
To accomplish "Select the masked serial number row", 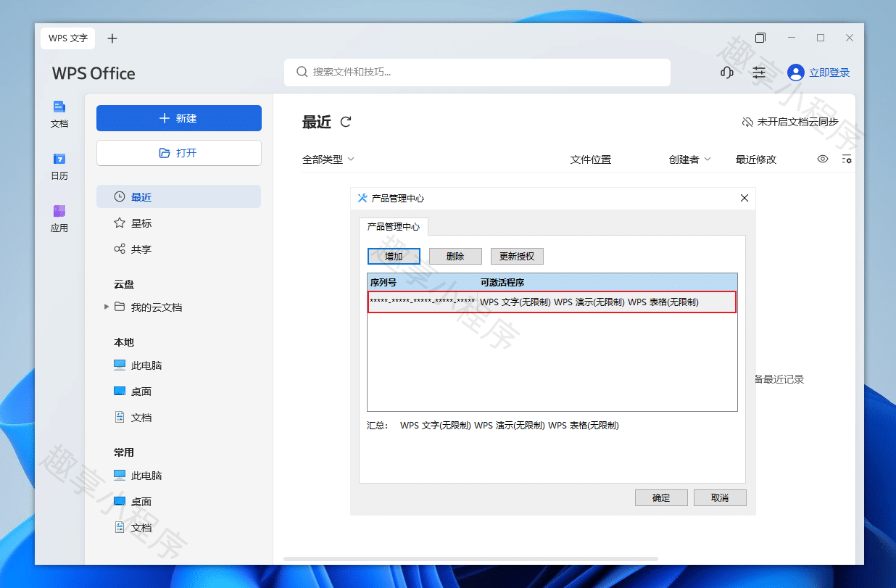I will tap(552, 302).
